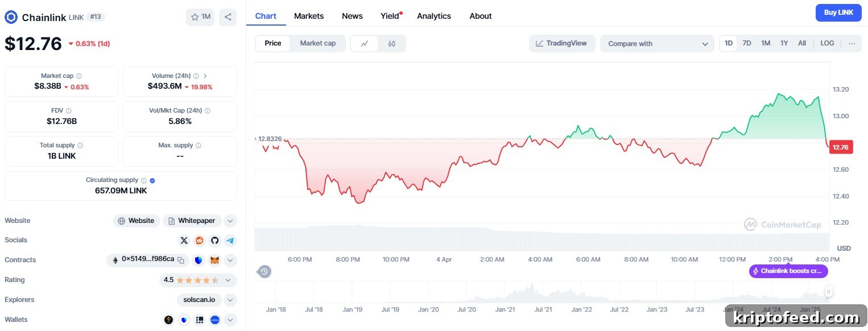Open the Market cap info tooltip icon
868x331 pixels.
(79, 76)
